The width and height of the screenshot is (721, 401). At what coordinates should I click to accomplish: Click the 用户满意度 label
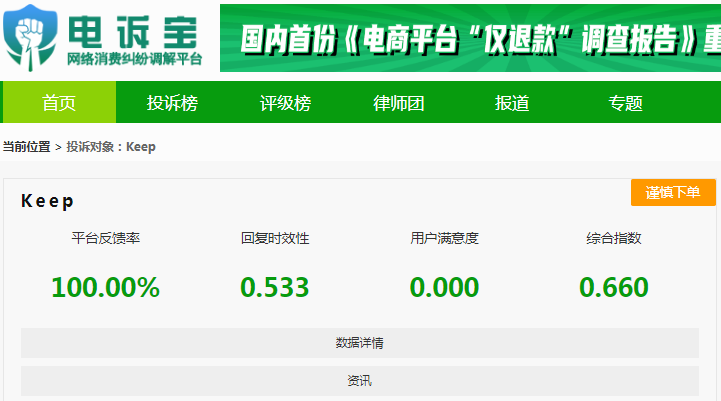click(445, 238)
